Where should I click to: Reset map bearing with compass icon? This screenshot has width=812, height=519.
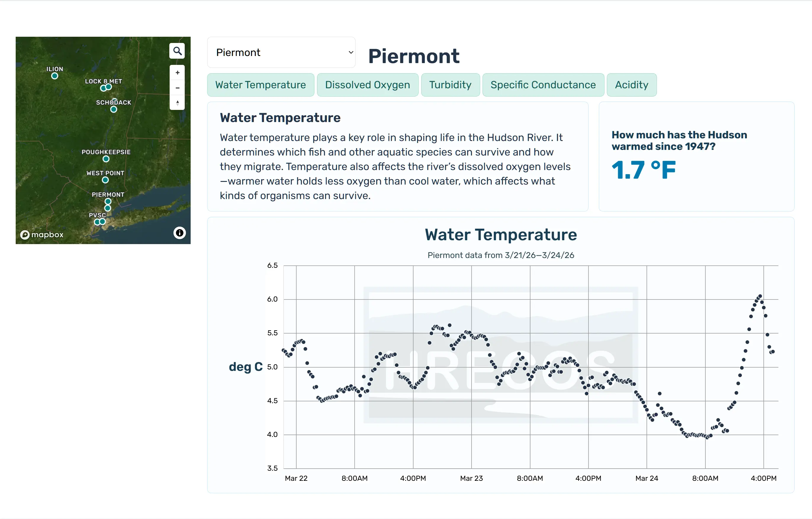click(177, 103)
